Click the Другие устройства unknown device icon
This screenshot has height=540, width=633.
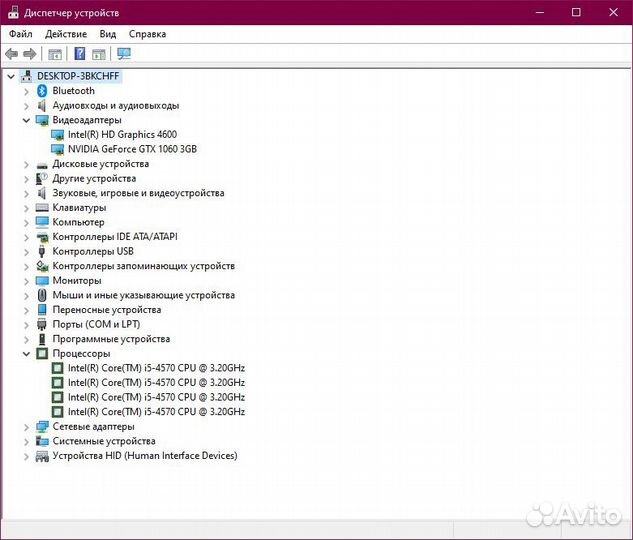point(42,178)
